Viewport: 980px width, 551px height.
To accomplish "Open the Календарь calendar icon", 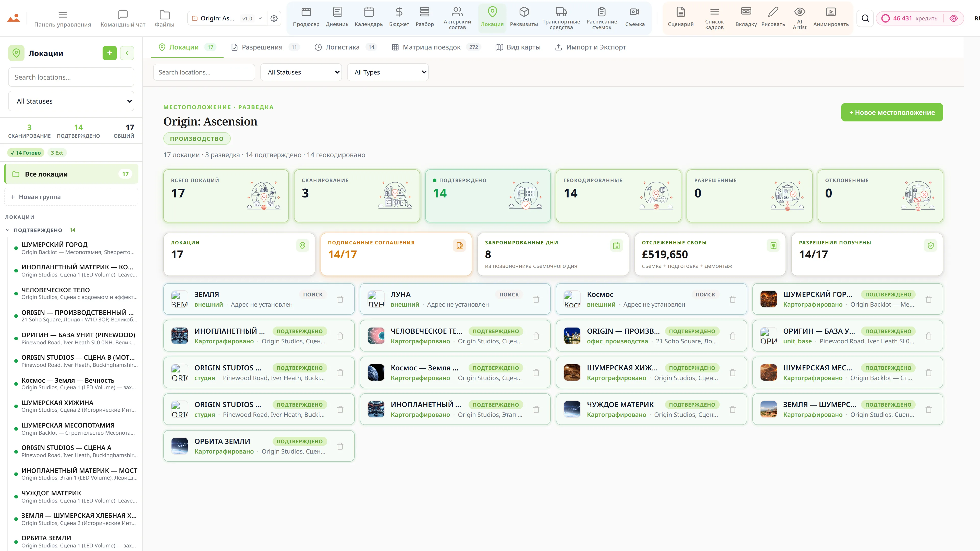I will tap(369, 12).
